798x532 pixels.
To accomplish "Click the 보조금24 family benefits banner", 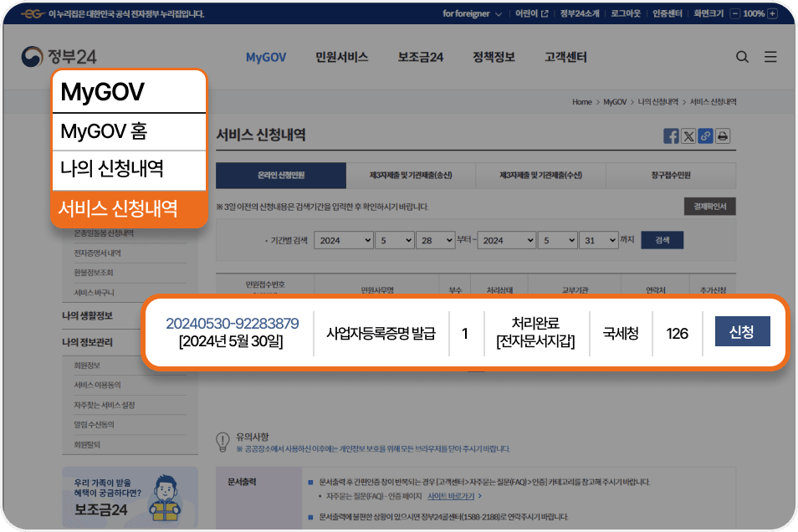I will pos(130,497).
